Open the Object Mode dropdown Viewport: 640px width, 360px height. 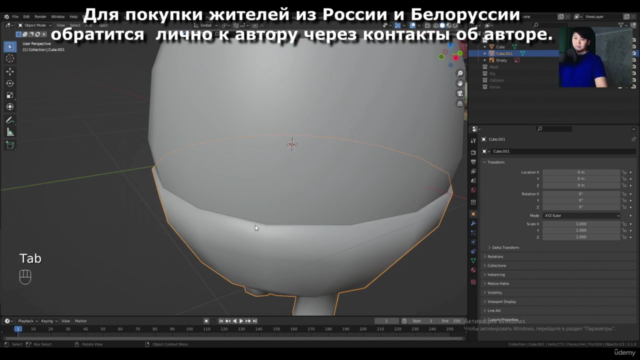coord(35,25)
